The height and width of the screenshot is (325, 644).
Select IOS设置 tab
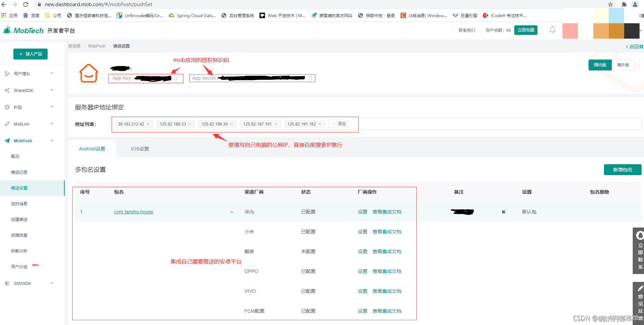tap(140, 149)
